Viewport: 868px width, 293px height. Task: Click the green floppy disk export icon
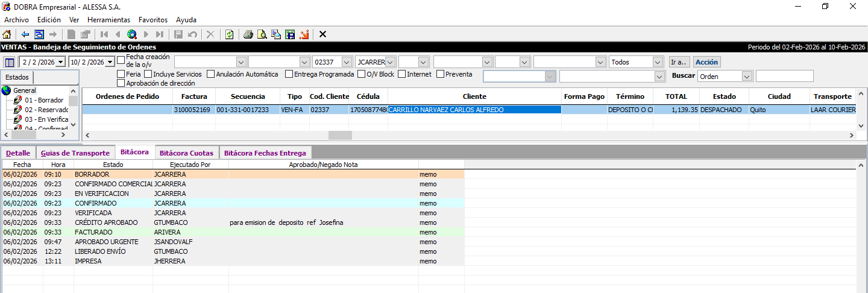[x=290, y=34]
